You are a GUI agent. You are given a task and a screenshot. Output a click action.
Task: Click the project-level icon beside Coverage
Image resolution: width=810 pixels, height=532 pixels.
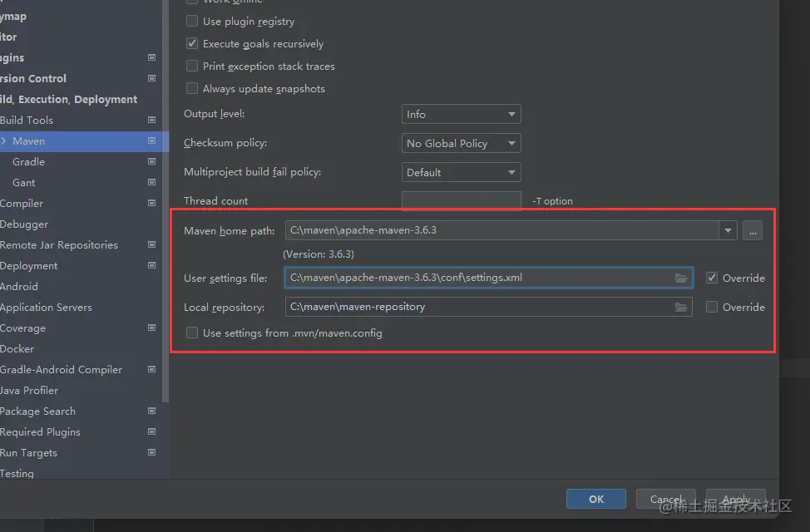[x=152, y=328]
